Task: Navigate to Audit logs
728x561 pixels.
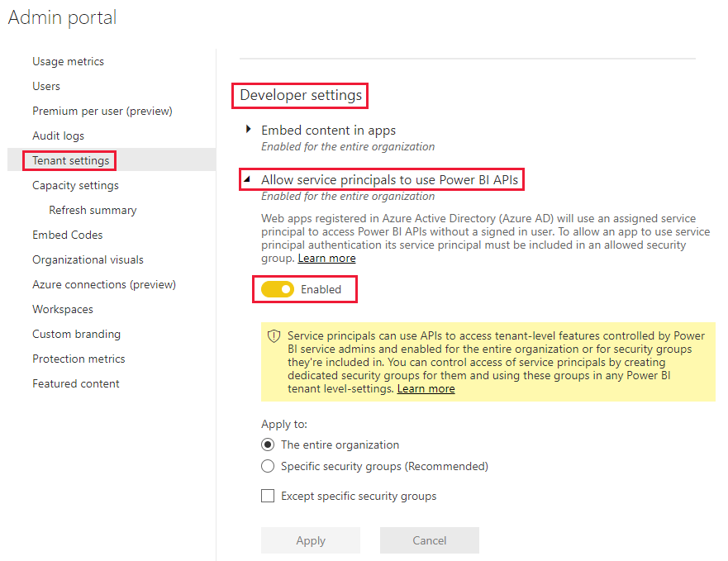Action: coord(58,135)
